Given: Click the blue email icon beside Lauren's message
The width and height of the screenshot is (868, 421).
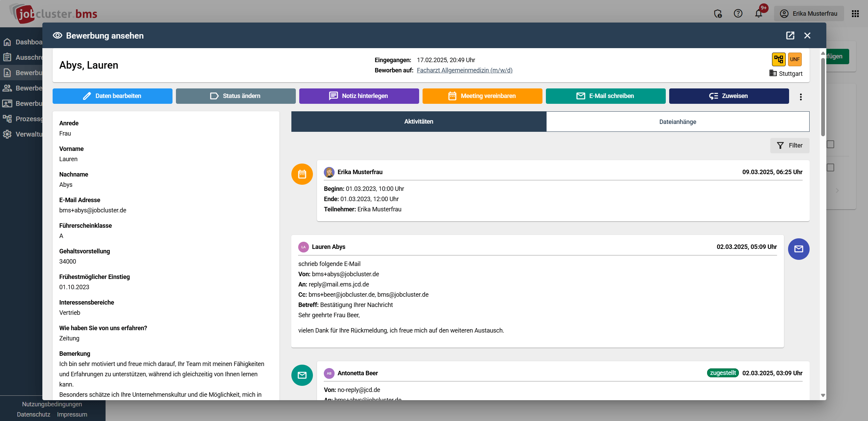Looking at the screenshot, I should coord(799,249).
